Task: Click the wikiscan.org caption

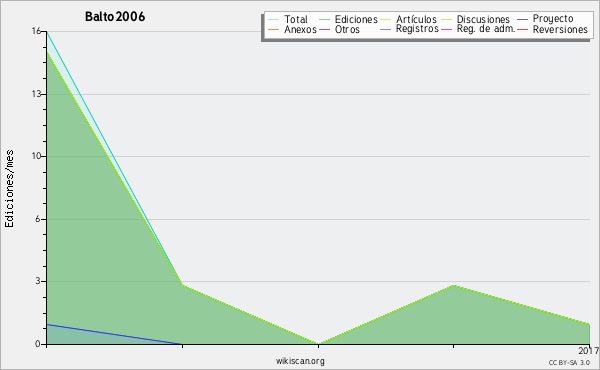Action: click(300, 361)
